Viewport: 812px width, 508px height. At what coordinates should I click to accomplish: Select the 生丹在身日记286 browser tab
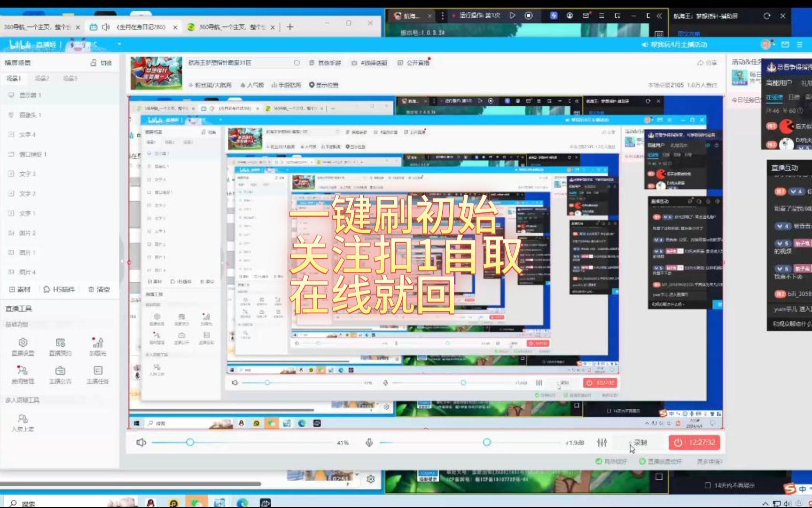click(x=134, y=27)
